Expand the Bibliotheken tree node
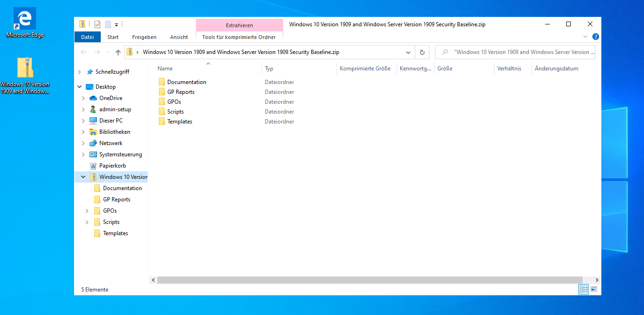The image size is (644, 315). 83,132
